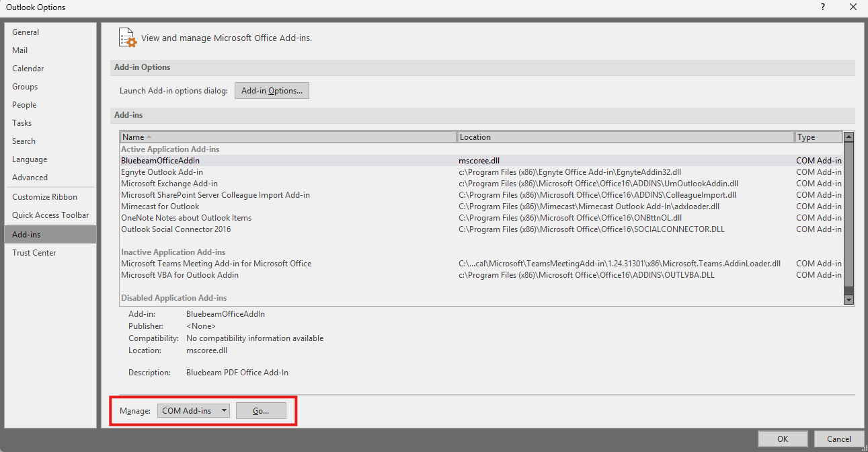Select OneNote Notes about Outlook Items
The image size is (868, 452).
tap(481, 218)
